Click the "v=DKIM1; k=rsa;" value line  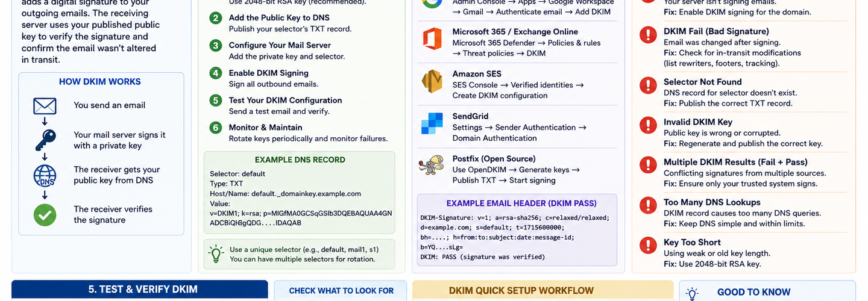click(x=301, y=213)
